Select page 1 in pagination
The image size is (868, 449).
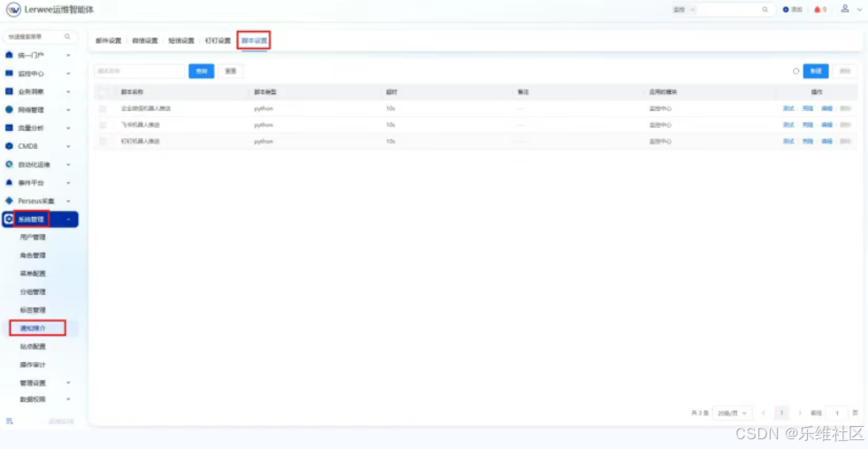coord(781,413)
